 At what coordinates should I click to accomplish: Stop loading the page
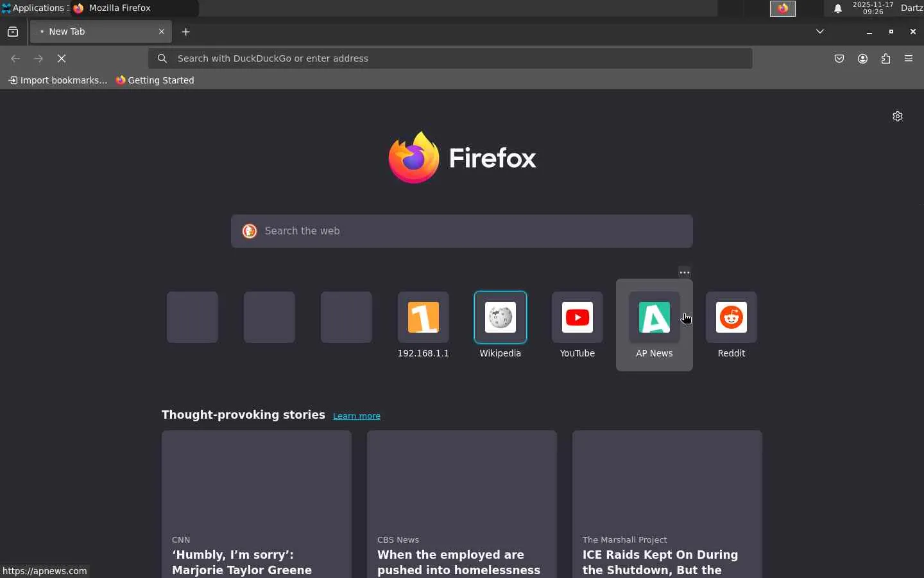[62, 58]
